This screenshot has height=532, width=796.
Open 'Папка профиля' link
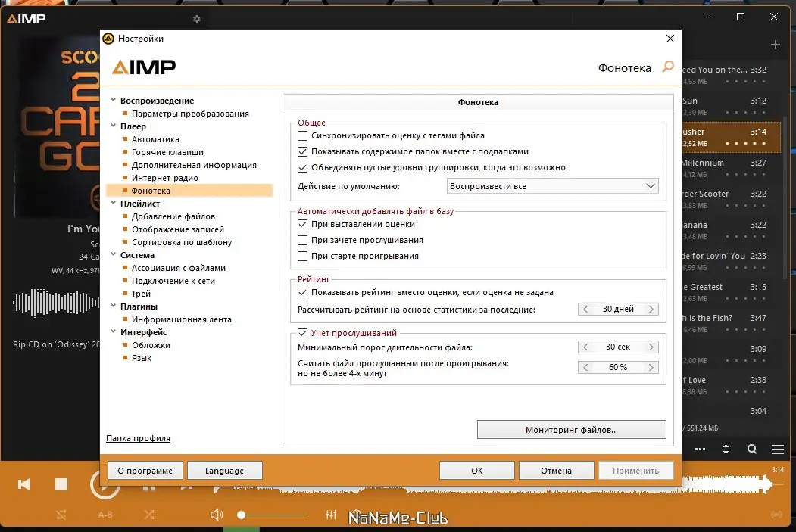tap(138, 438)
